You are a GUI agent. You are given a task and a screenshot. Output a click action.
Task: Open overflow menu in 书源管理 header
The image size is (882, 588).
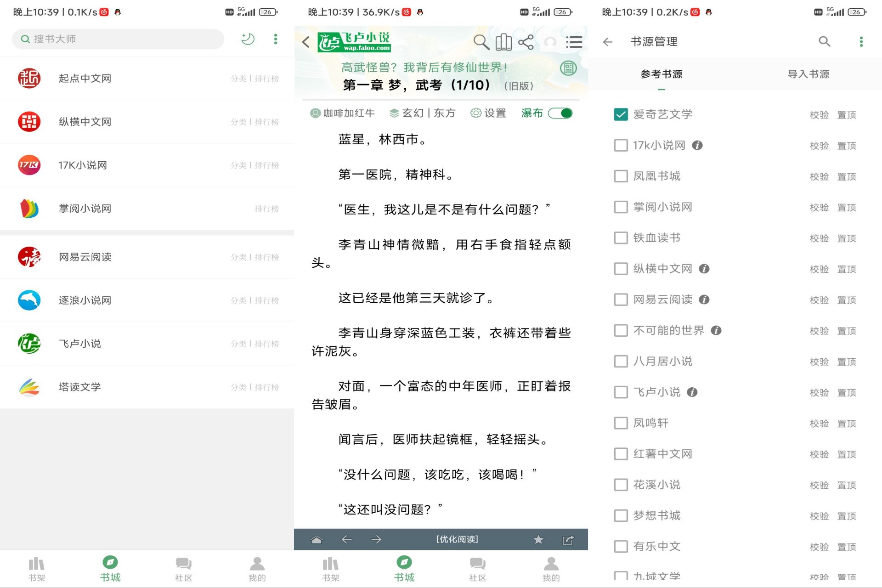[861, 42]
